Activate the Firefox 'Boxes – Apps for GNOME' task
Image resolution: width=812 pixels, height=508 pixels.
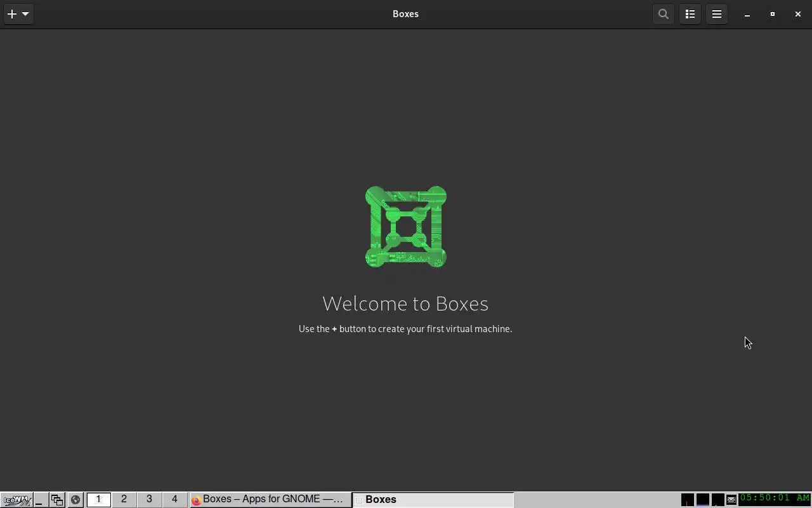[271, 500]
